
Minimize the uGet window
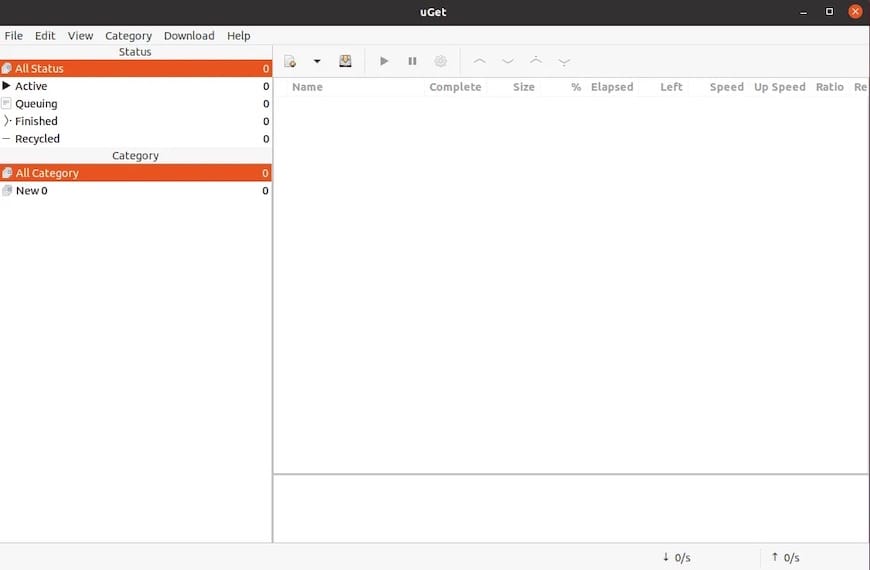[803, 12]
